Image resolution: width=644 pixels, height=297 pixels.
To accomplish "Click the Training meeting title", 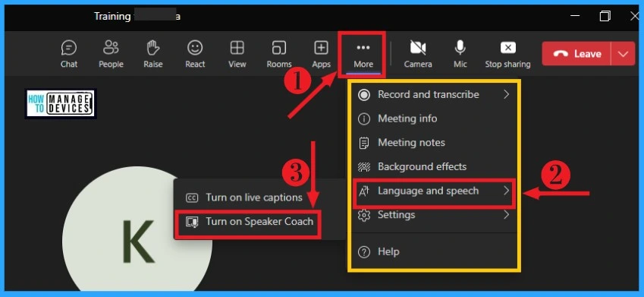I will tap(137, 17).
